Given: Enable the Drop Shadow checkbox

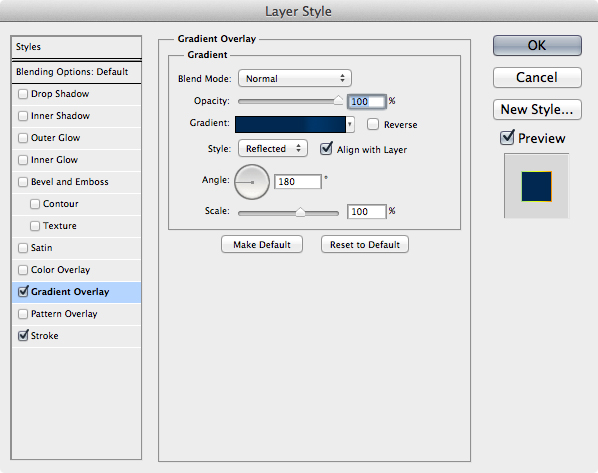Looking at the screenshot, I should (x=23, y=94).
